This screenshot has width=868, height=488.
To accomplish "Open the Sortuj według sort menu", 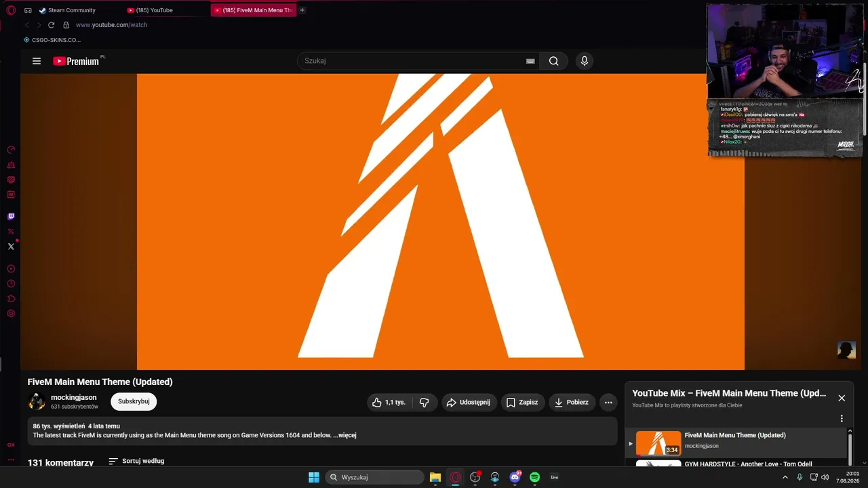I will [136, 461].
